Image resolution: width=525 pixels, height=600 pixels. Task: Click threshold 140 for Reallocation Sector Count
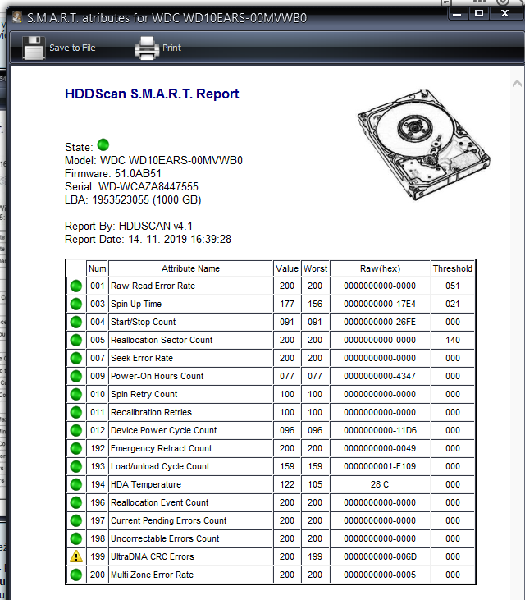[x=452, y=340]
